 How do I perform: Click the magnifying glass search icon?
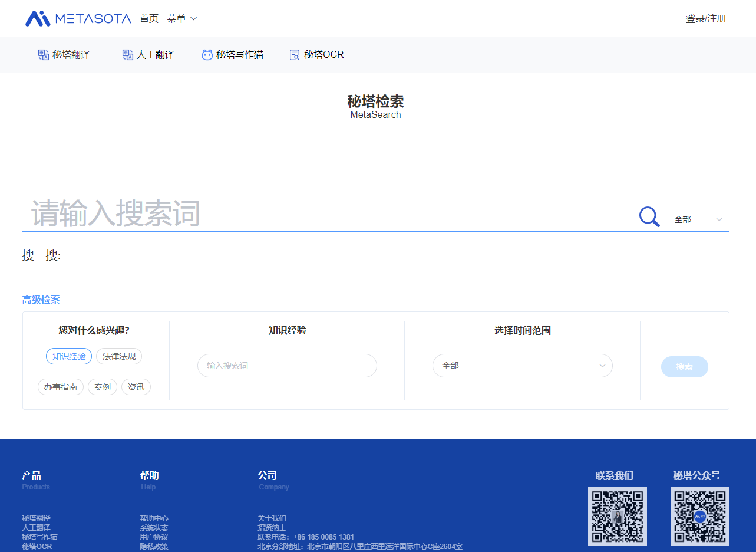click(649, 216)
